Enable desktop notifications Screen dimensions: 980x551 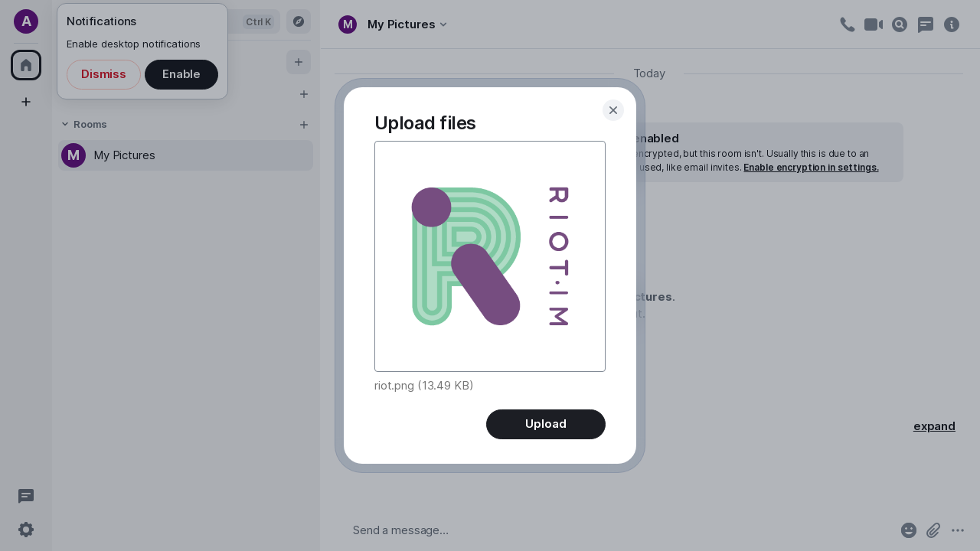coord(181,74)
